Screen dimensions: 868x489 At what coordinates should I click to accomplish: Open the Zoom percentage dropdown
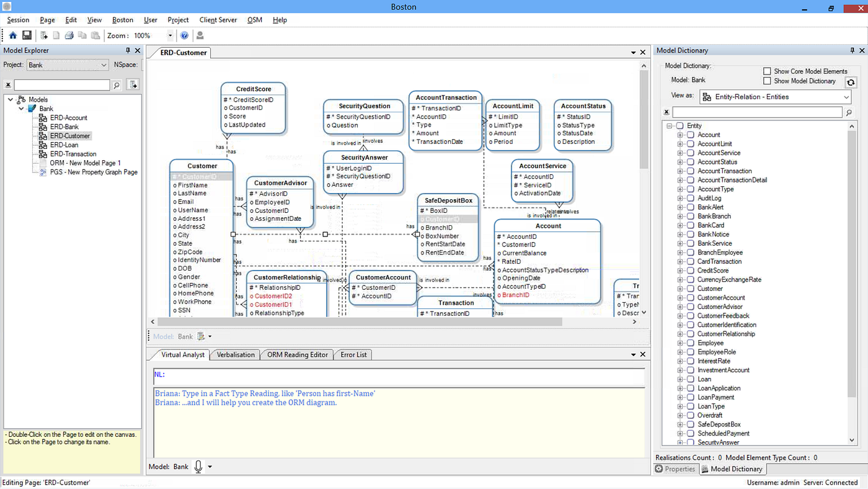170,36
